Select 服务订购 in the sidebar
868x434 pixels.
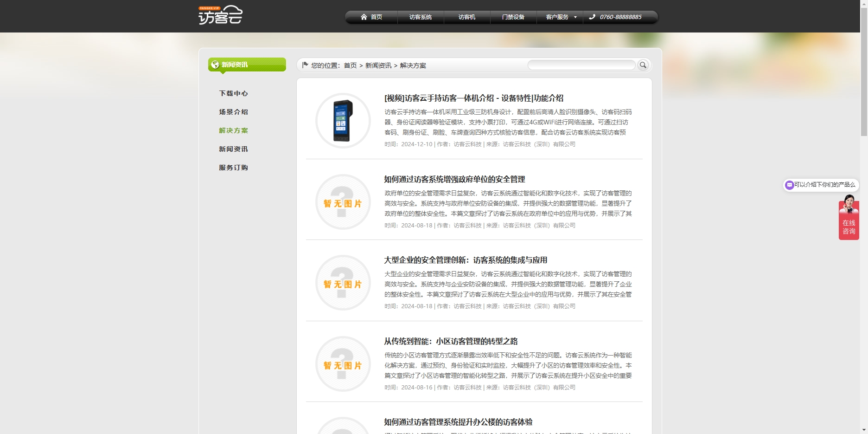(x=234, y=168)
